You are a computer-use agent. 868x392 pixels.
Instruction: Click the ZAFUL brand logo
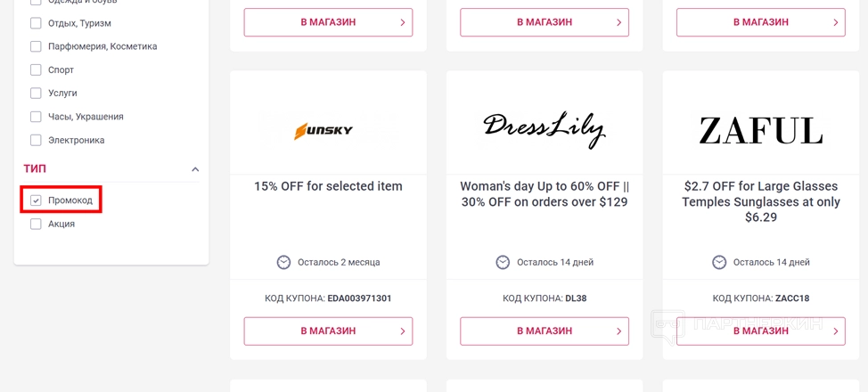pyautogui.click(x=760, y=131)
